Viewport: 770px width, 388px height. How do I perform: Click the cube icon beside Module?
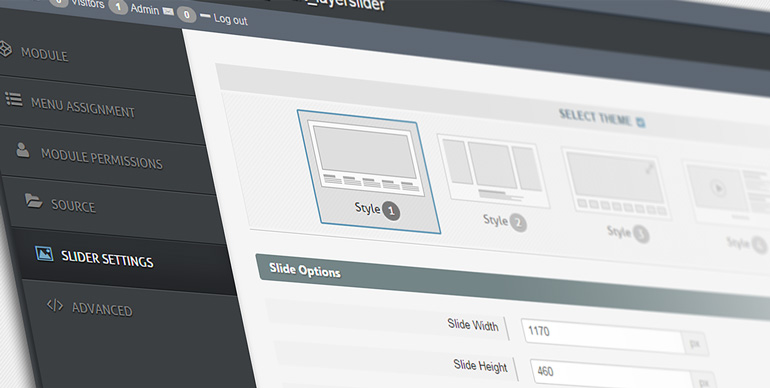pos(4,50)
